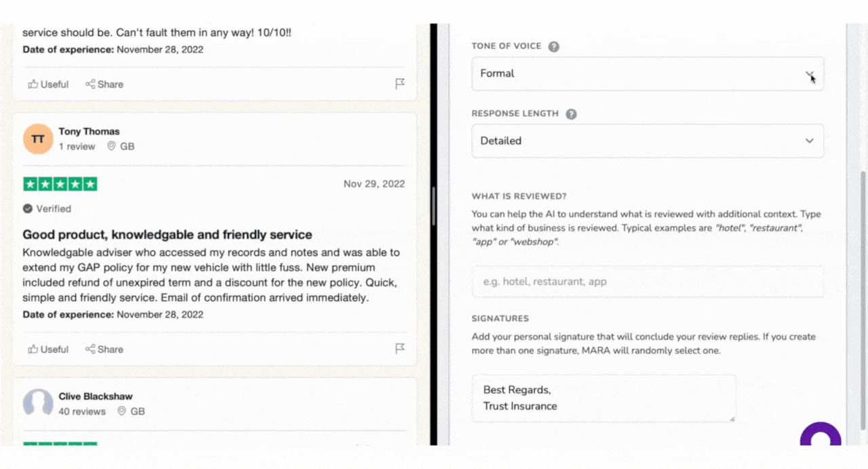Open the Response Length dropdown
The image size is (868, 469).
(x=648, y=141)
